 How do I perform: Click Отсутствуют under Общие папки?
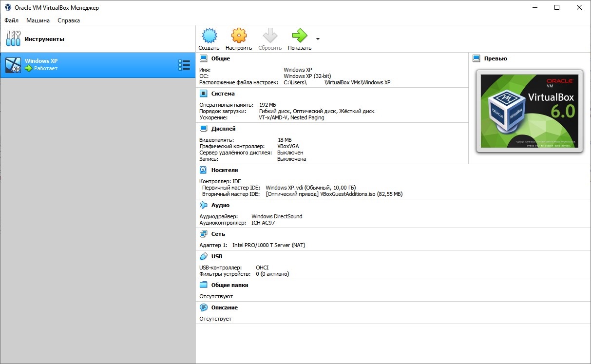tap(216, 296)
